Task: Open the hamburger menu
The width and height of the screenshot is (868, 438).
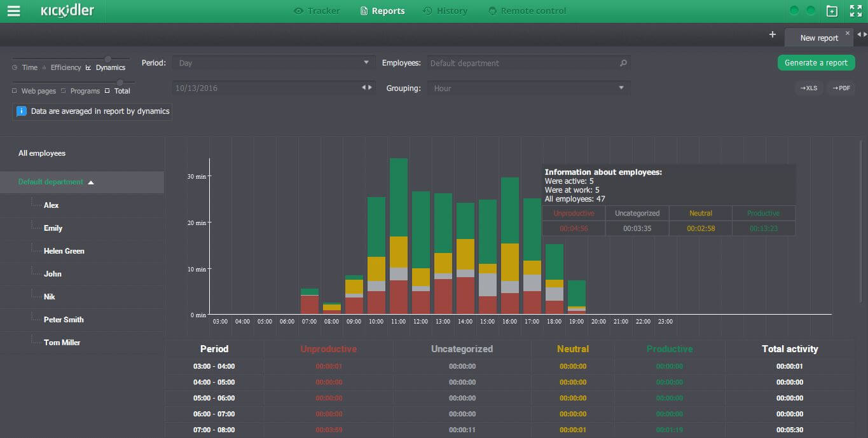Action: tap(13, 10)
